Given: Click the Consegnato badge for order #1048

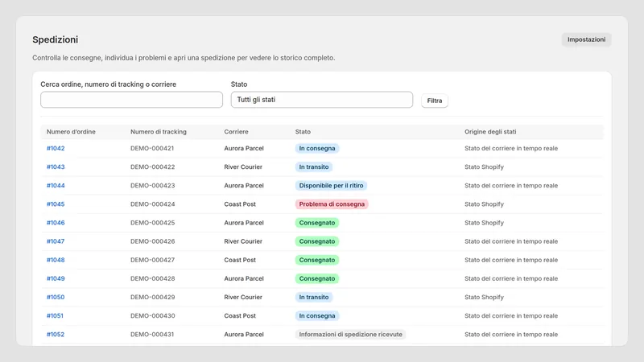Looking at the screenshot, I should pos(317,260).
